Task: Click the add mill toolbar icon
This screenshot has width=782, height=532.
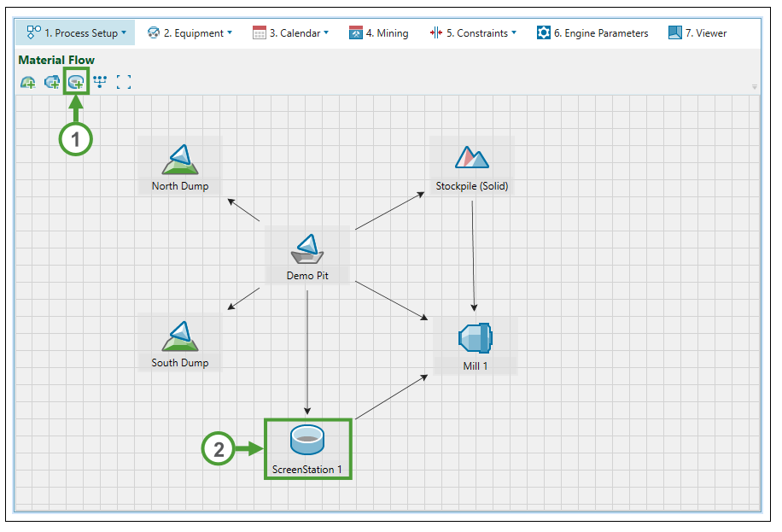Action: [x=52, y=82]
